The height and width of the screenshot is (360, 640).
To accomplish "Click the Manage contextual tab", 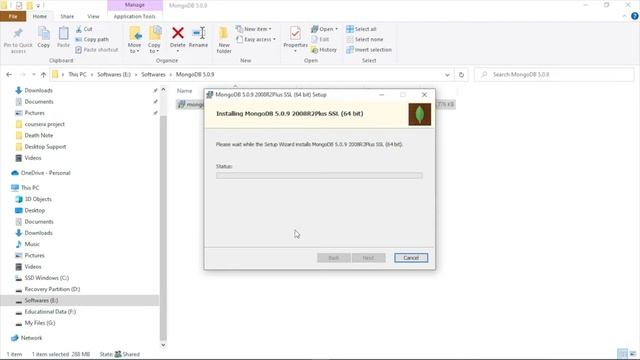I will [135, 5].
